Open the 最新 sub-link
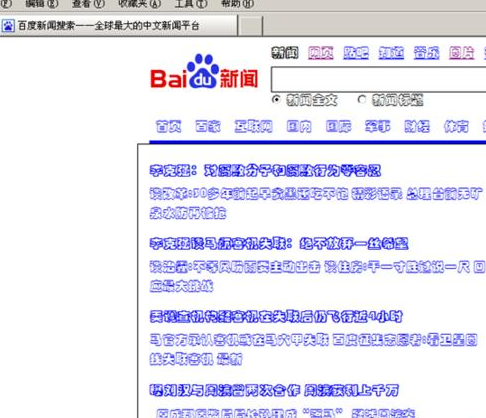Screen dimensions: 486x418 click(230, 359)
